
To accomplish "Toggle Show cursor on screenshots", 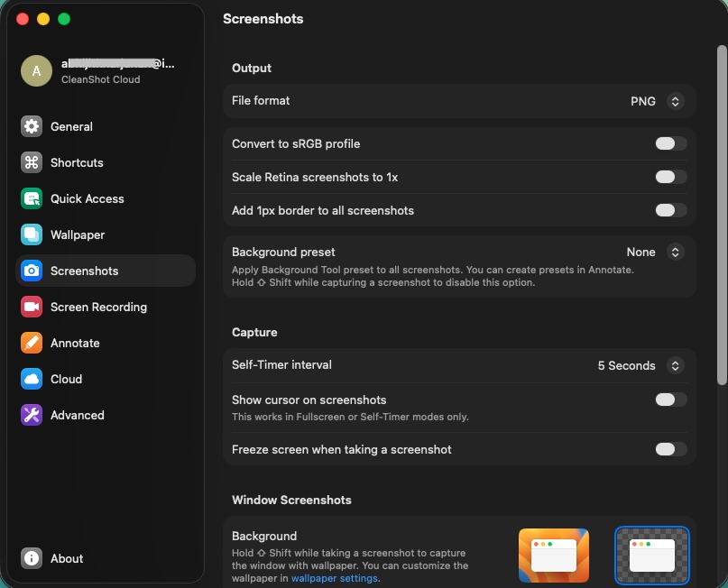I will pos(671,400).
